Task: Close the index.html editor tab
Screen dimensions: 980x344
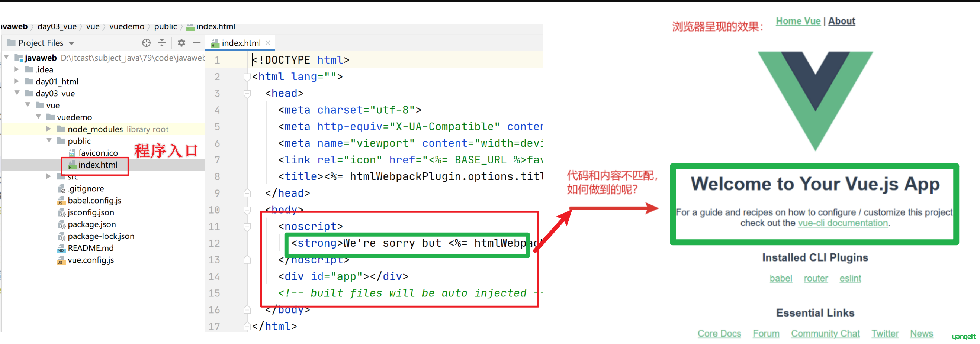Action: point(268,43)
